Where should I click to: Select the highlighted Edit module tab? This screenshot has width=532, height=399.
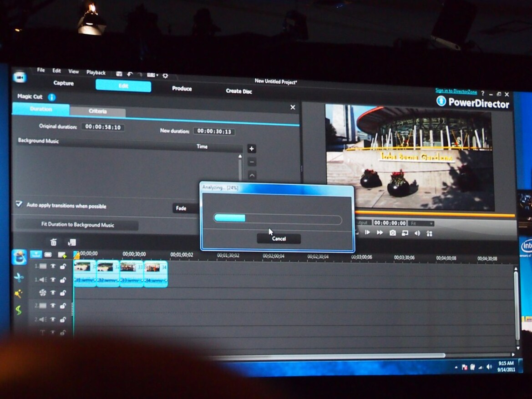tap(123, 86)
